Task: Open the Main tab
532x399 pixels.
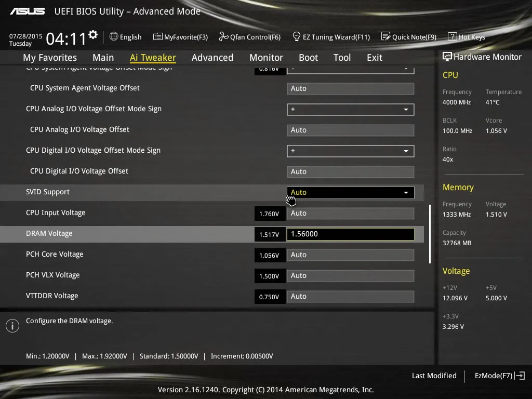Action: [x=103, y=58]
